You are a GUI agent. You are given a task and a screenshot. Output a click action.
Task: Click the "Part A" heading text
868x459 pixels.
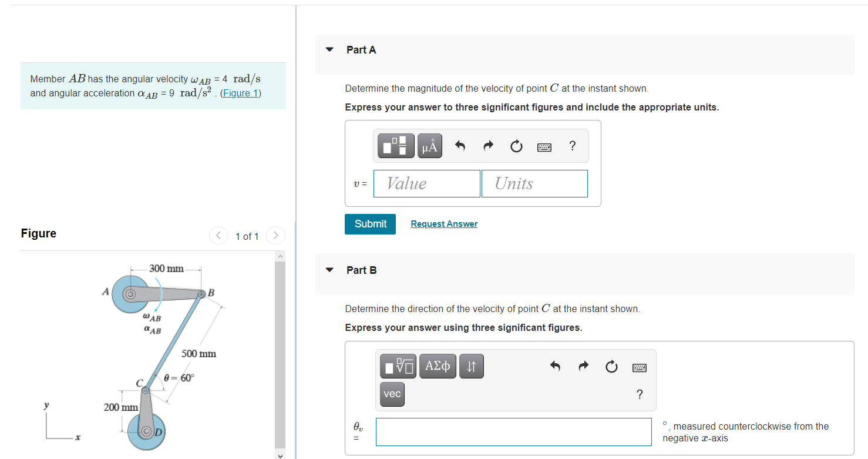coord(361,50)
